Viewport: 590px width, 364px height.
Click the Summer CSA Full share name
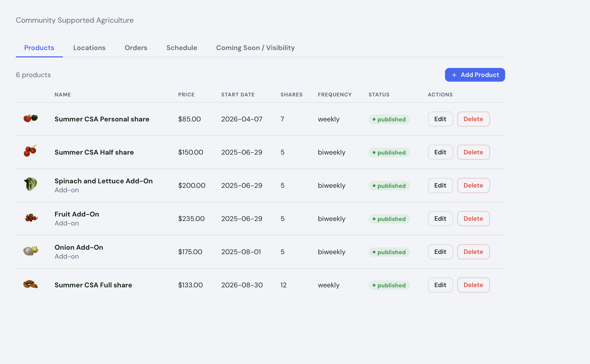click(93, 285)
